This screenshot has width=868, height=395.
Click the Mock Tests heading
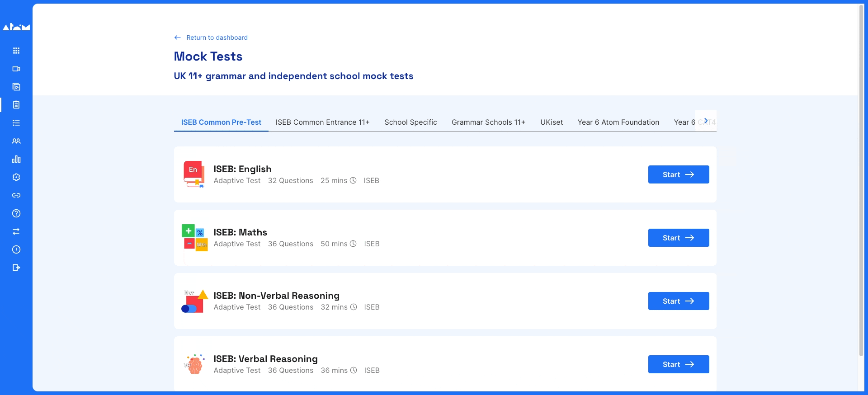pos(208,56)
